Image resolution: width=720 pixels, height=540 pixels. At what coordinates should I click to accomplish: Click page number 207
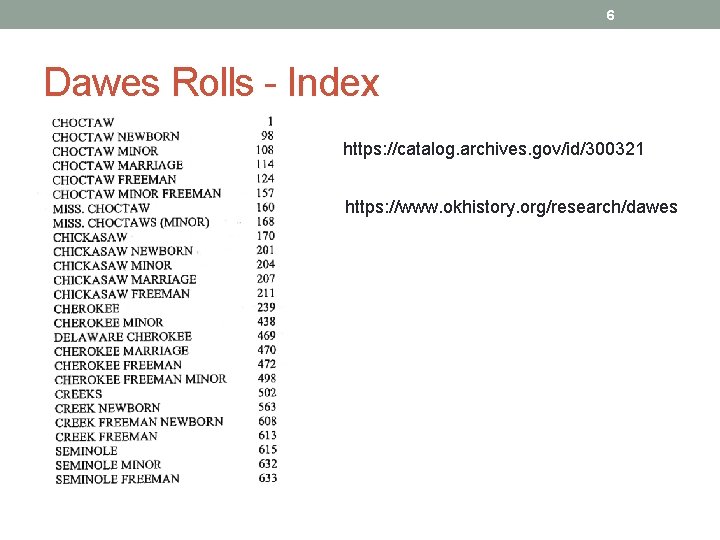(266, 279)
